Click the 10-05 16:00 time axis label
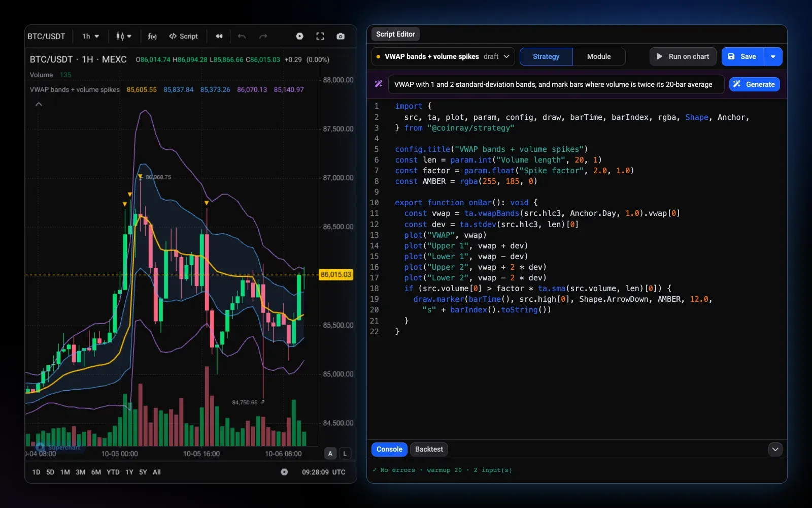The image size is (812, 508). tap(201, 454)
